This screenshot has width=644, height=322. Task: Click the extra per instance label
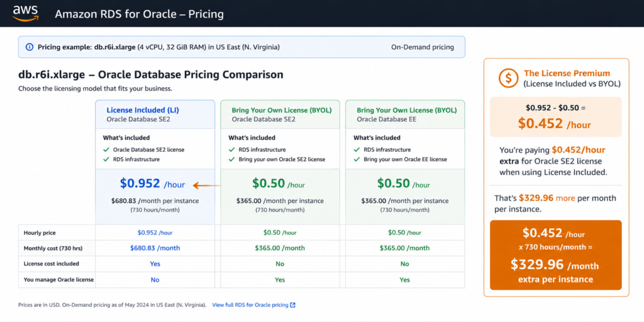pyautogui.click(x=555, y=279)
